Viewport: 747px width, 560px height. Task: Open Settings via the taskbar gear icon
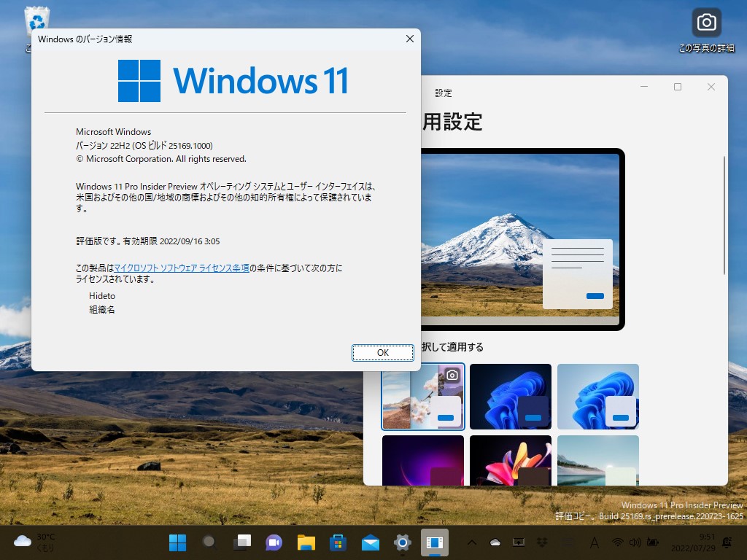click(x=402, y=542)
